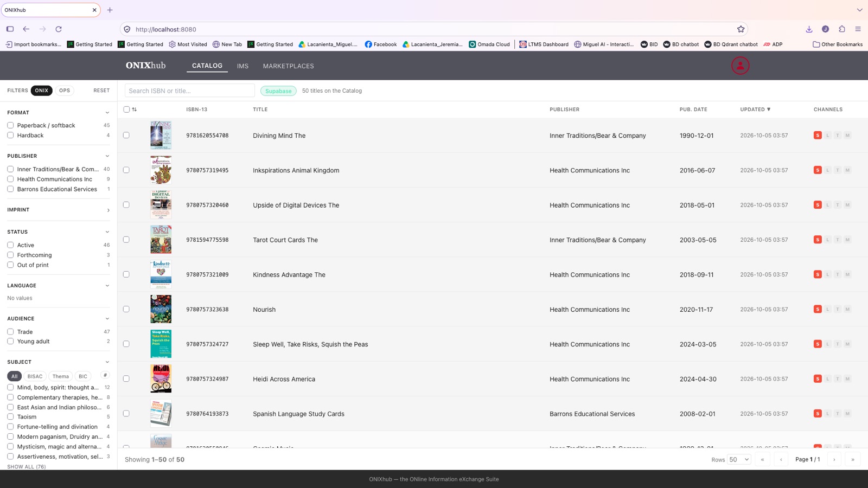This screenshot has height=488, width=868.
Task: Select the OPS filter mode
Action: tap(65, 91)
